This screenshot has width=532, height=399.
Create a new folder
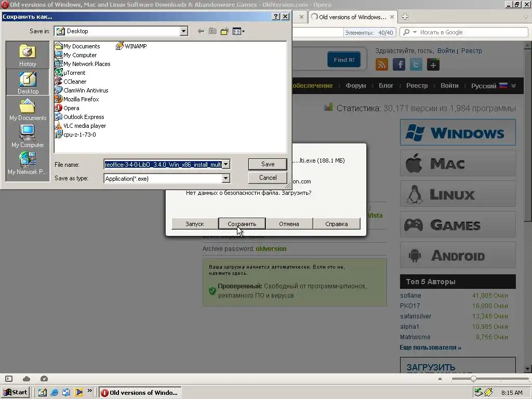click(224, 32)
